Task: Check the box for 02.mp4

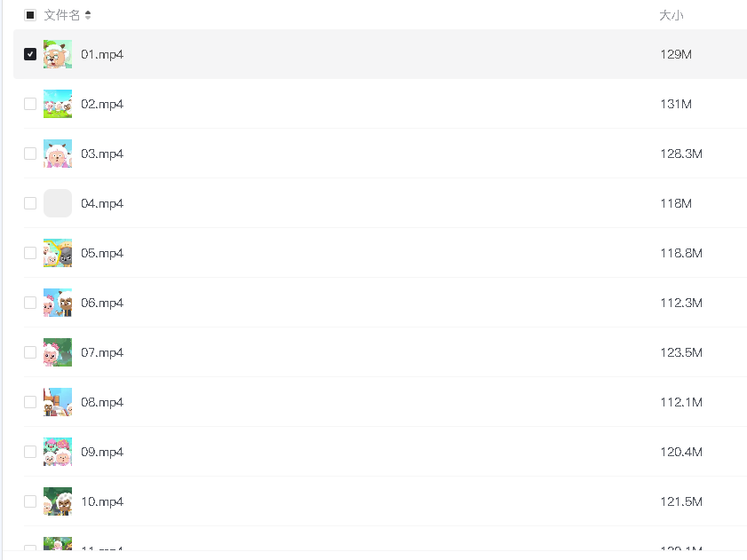Action: tap(30, 104)
